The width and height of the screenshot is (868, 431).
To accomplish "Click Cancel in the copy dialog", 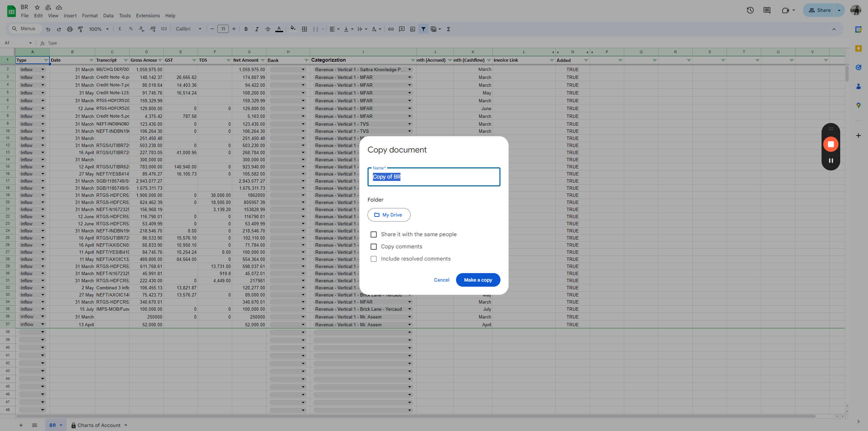I will tap(441, 280).
